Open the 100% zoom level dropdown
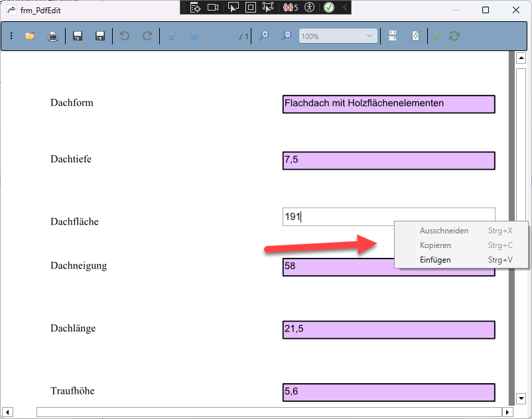This screenshot has width=532, height=419. (x=338, y=36)
